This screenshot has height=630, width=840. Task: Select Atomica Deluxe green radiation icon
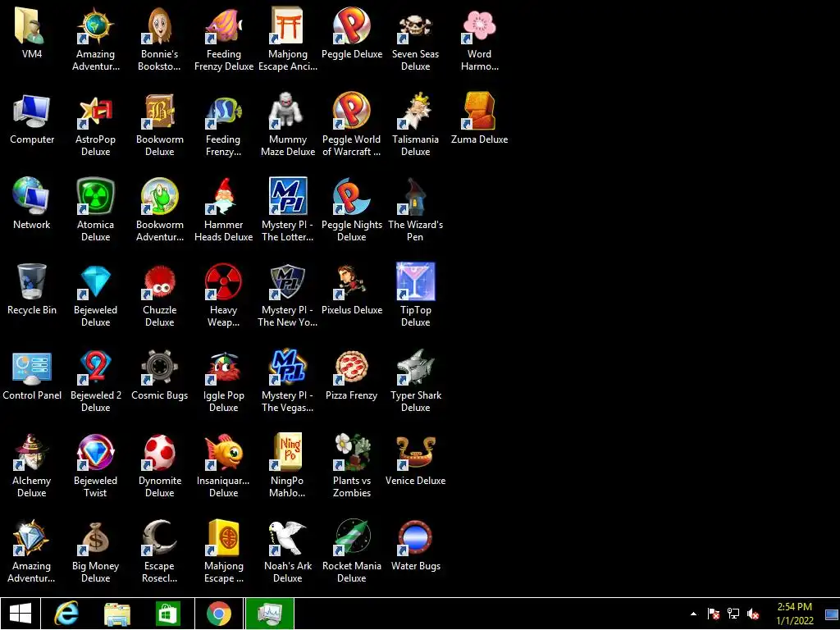point(95,196)
